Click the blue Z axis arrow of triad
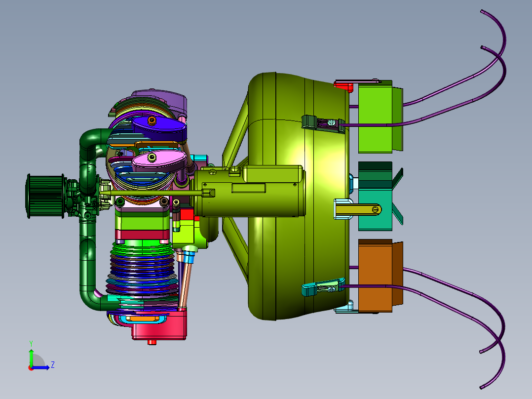 coord(41,367)
